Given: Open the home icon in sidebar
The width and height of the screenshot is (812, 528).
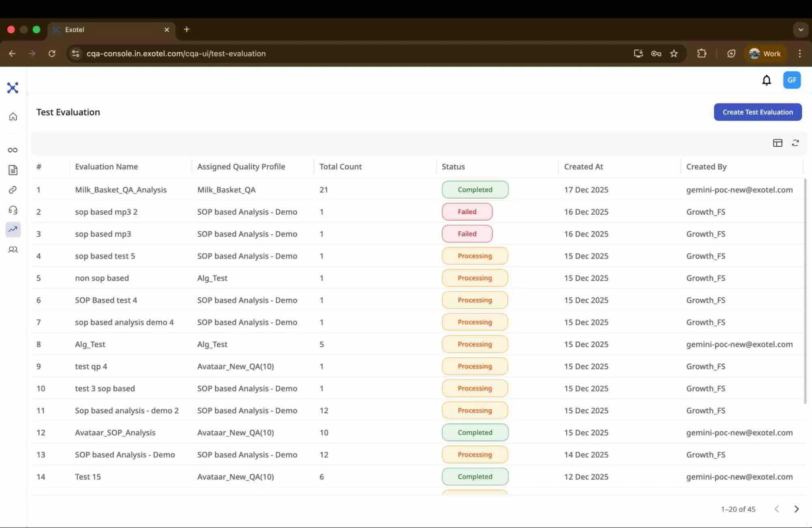Looking at the screenshot, I should click(x=13, y=117).
